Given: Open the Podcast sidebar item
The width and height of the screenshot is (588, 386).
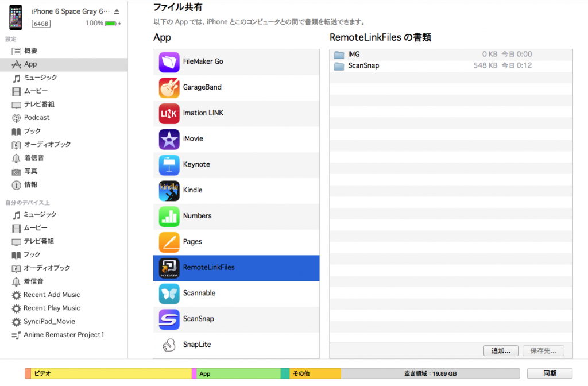Looking at the screenshot, I should [36, 118].
